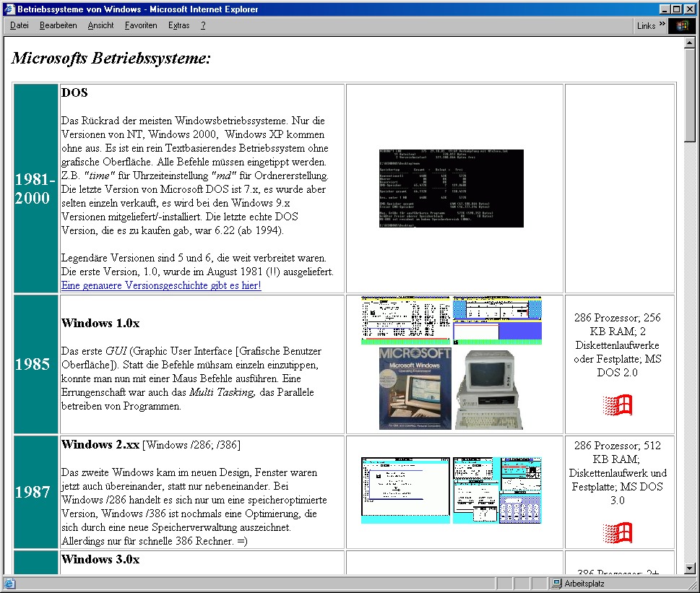This screenshot has height=593, width=700.
Task: Click the '286 Prozessor; 512 KB RAM' requirements text
Action: 618,472
